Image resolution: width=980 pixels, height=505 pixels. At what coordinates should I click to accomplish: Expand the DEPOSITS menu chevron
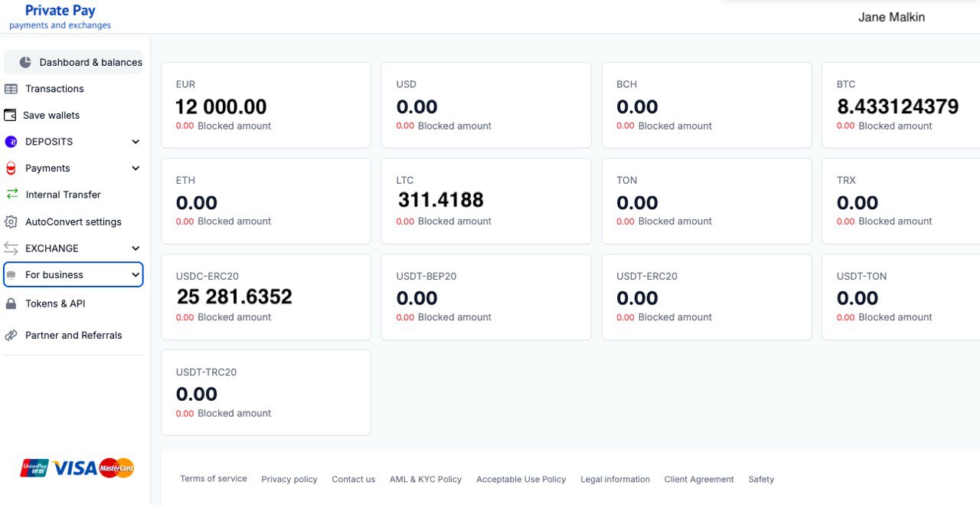(136, 142)
